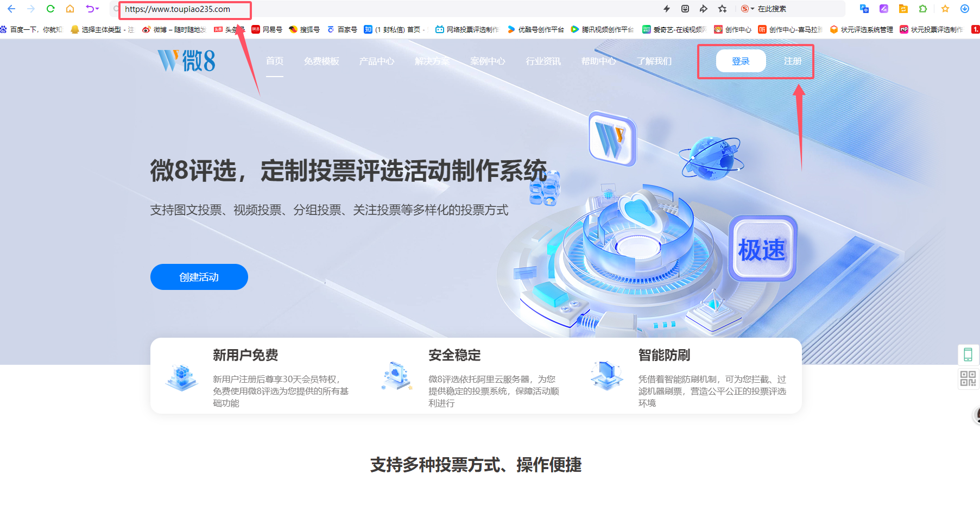The width and height of the screenshot is (980, 512).
Task: Open the 网络投票评选制作 bookmark
Action: [x=467, y=29]
